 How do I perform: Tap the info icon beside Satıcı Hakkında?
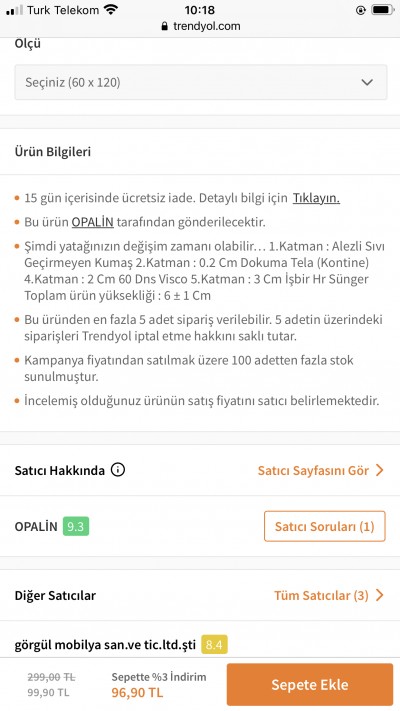[118, 470]
